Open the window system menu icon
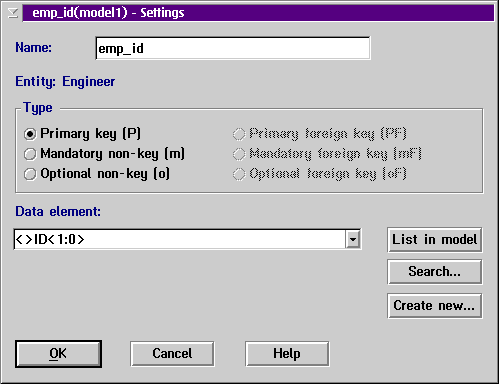Screen dimensions: 499x384 [13, 13]
